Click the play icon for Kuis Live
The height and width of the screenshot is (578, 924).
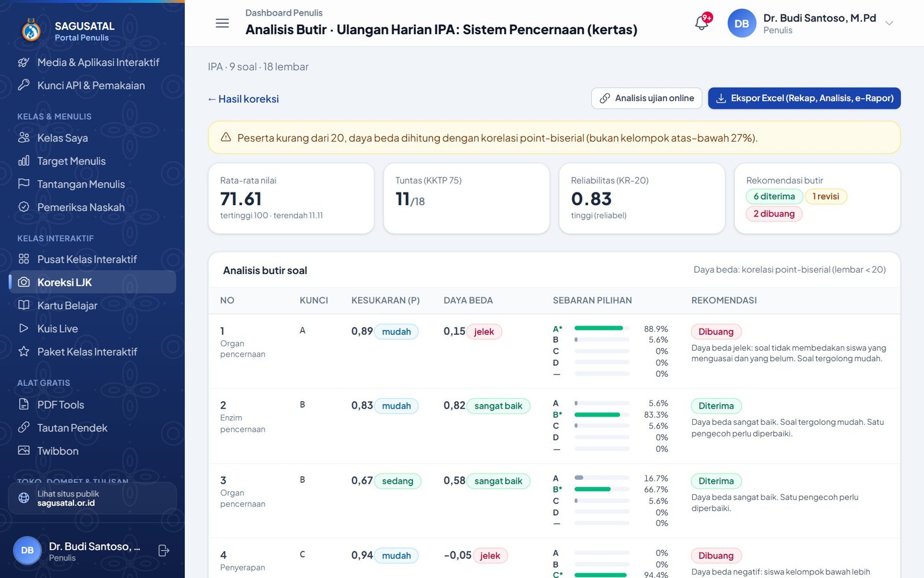click(24, 328)
